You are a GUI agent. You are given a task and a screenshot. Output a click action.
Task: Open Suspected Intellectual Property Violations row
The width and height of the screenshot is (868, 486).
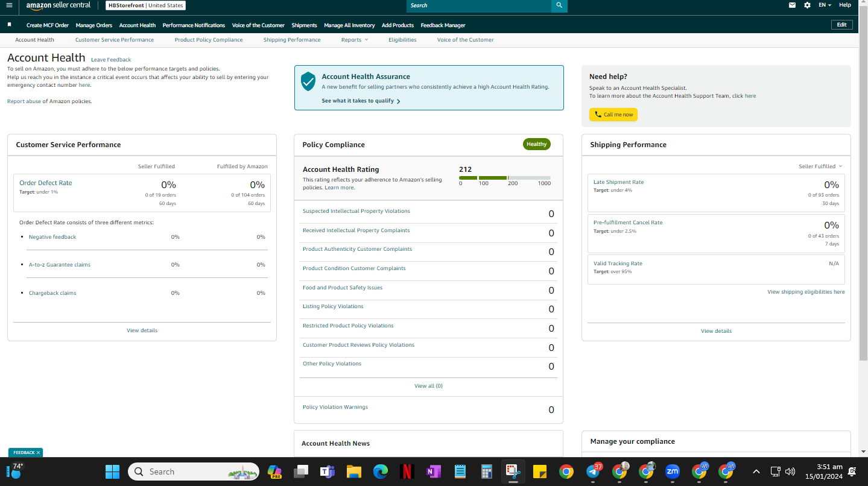coord(428,213)
